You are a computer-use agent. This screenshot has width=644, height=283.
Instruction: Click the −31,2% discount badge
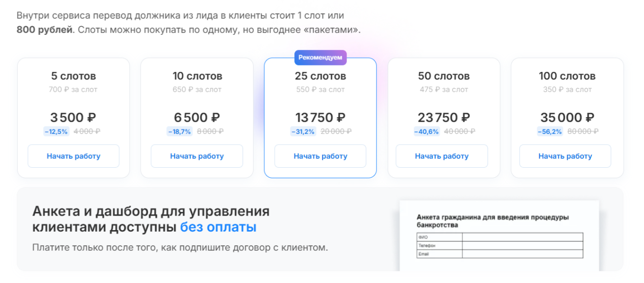click(303, 131)
